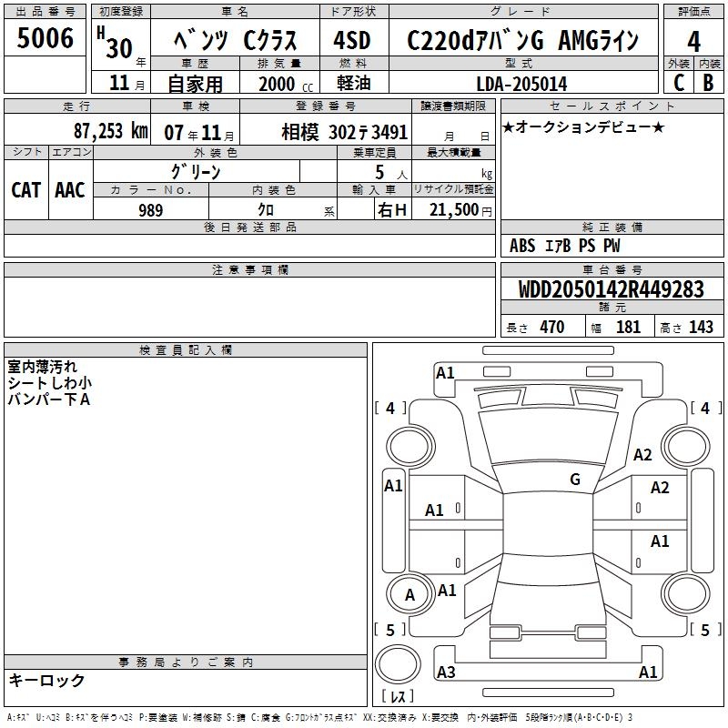Click the circled A mark on rear-left wheel

pos(410,595)
